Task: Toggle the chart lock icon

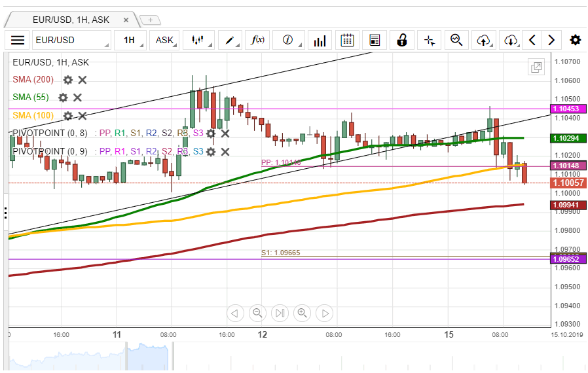Action: pyautogui.click(x=401, y=40)
